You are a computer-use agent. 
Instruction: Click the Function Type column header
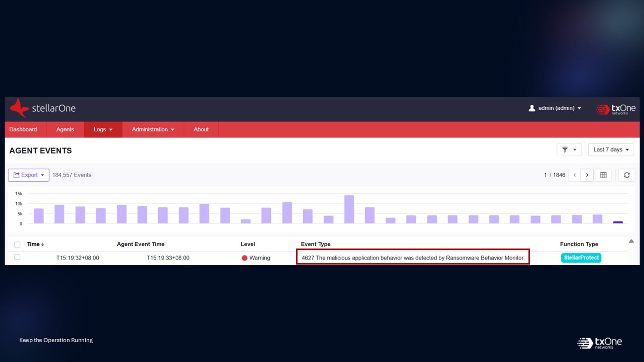pos(579,244)
